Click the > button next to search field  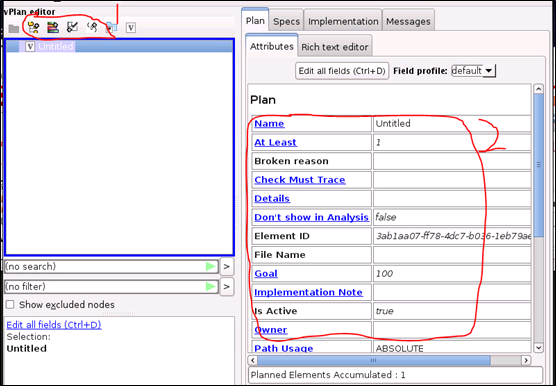click(x=227, y=267)
